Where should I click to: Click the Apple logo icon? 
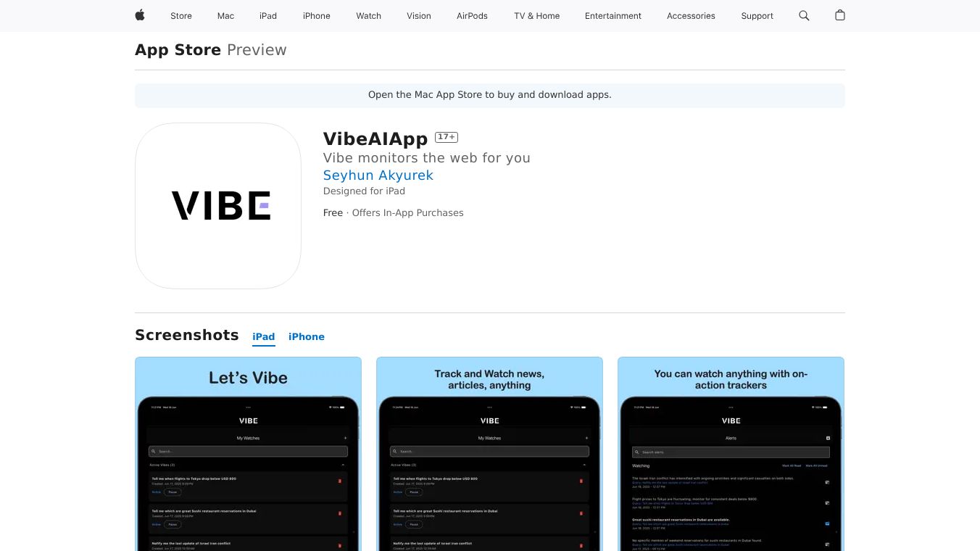click(140, 15)
